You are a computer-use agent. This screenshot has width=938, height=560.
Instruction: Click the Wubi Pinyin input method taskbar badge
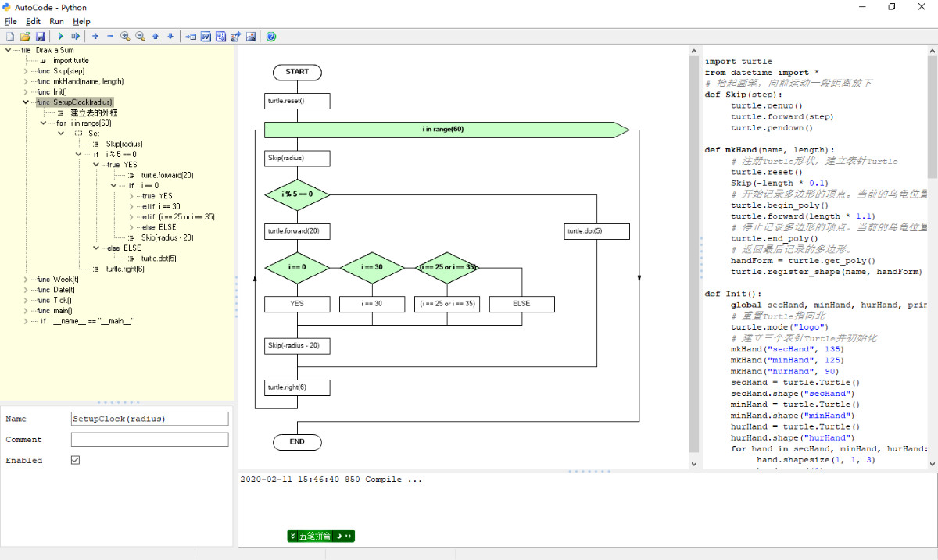point(320,536)
